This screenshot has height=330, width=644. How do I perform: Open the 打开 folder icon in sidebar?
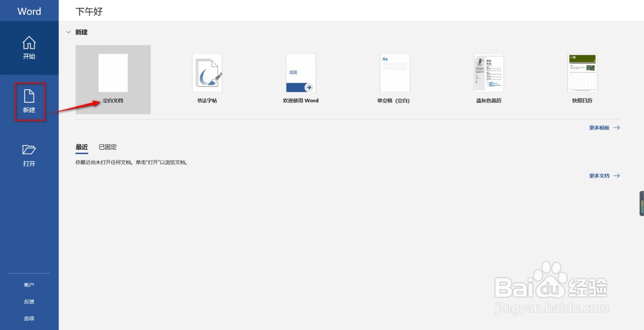click(x=29, y=150)
